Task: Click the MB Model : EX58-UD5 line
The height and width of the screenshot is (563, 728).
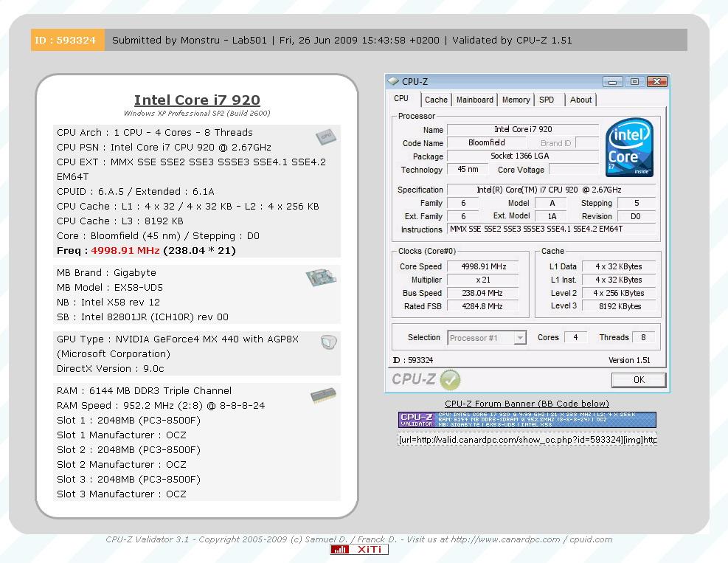Action: pos(110,288)
